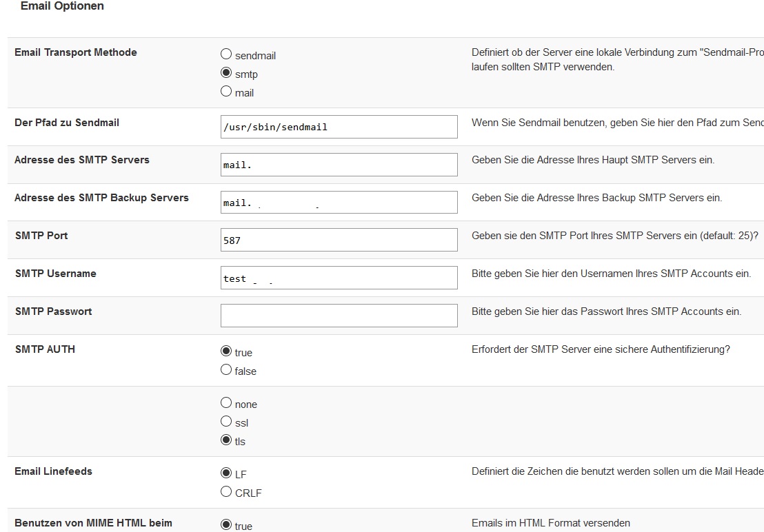Select the none encryption option
The width and height of the screenshot is (764, 532).
[x=226, y=403]
